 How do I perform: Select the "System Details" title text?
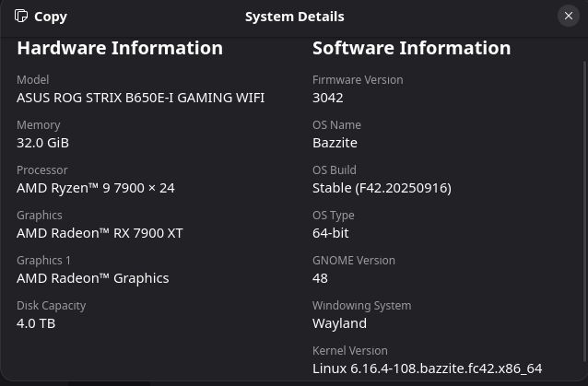(294, 17)
